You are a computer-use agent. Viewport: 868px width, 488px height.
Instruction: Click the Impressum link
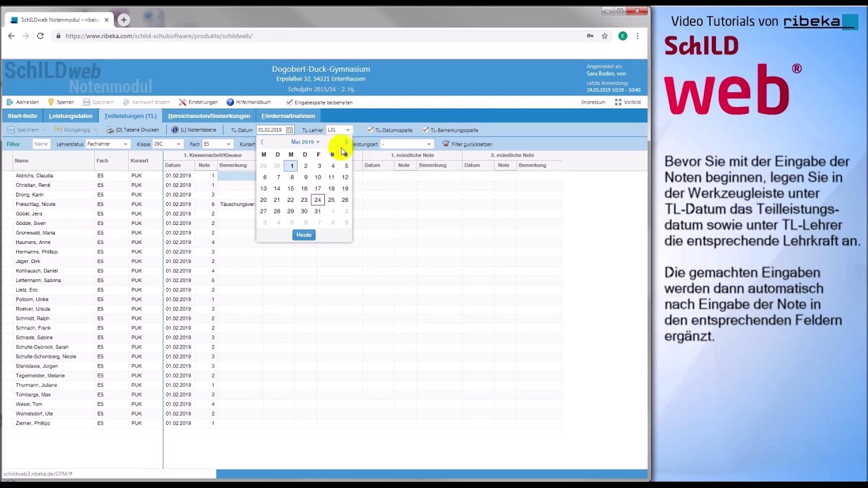click(593, 102)
